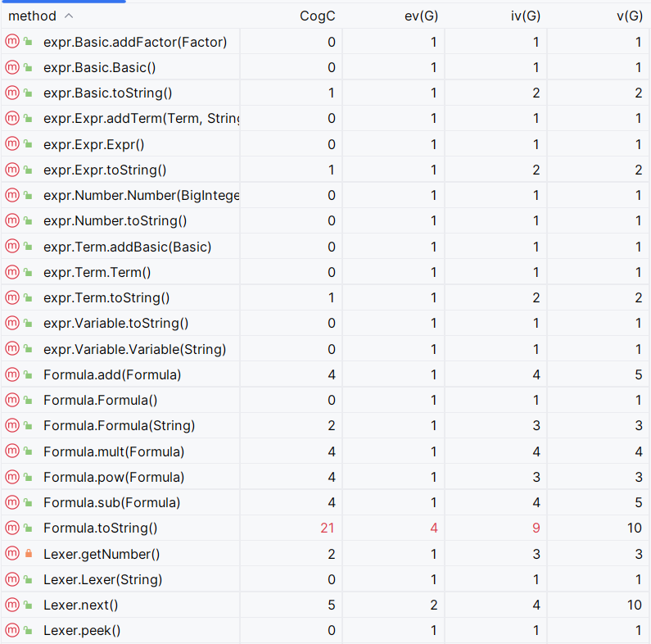The image size is (651, 644).
Task: Sort by the v(G) column header
Action: point(628,16)
